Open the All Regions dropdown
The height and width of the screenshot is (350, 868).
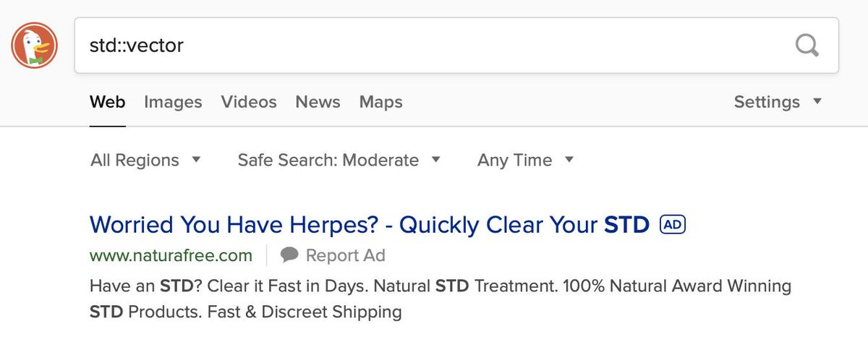[x=145, y=160]
